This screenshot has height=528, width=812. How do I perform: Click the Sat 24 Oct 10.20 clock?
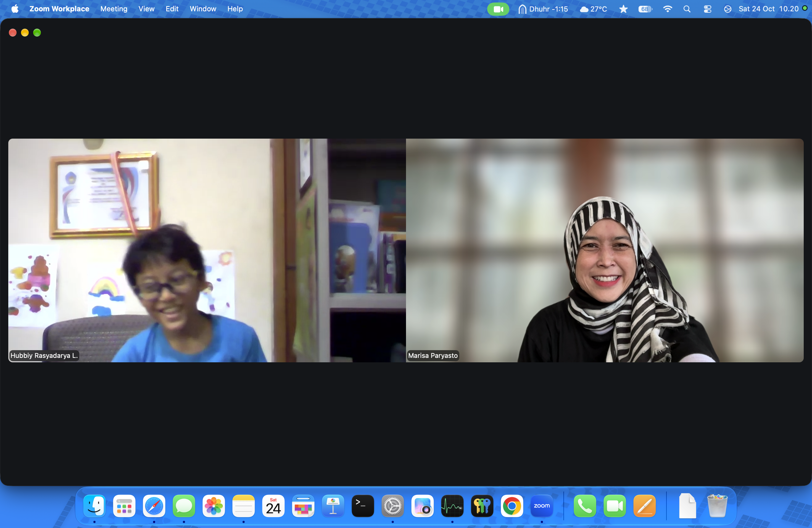(768, 9)
